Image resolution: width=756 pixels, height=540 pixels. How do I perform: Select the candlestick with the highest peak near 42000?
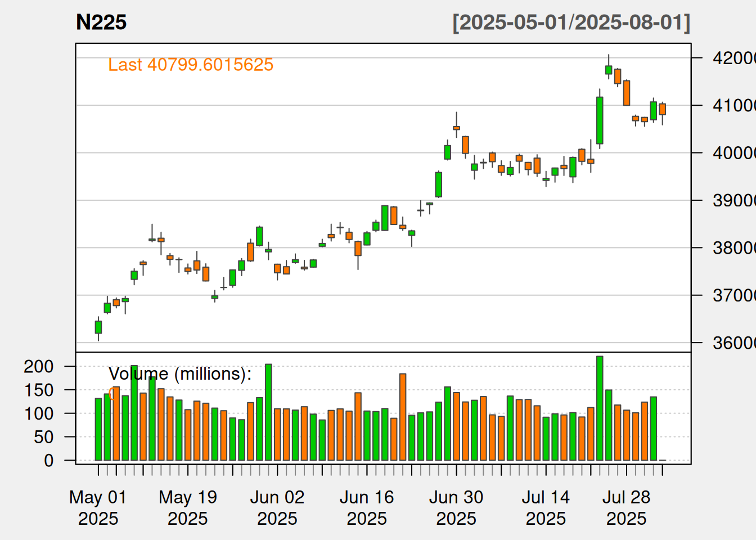[x=609, y=70]
